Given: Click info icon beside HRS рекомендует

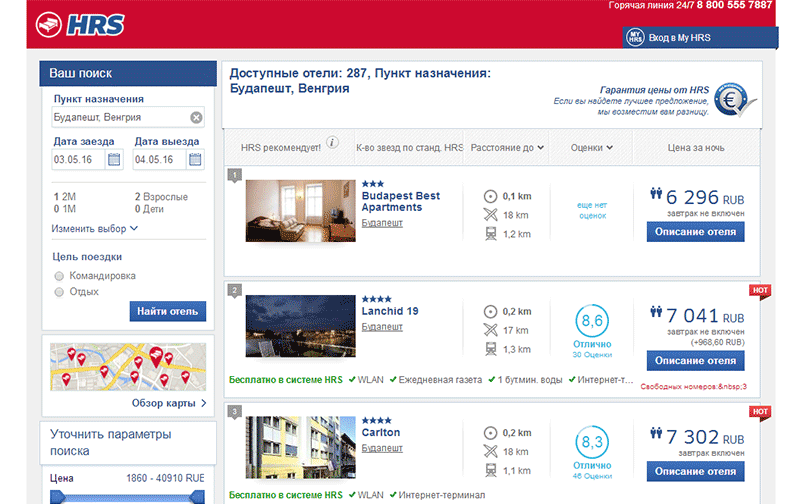Looking at the screenshot, I should [332, 142].
